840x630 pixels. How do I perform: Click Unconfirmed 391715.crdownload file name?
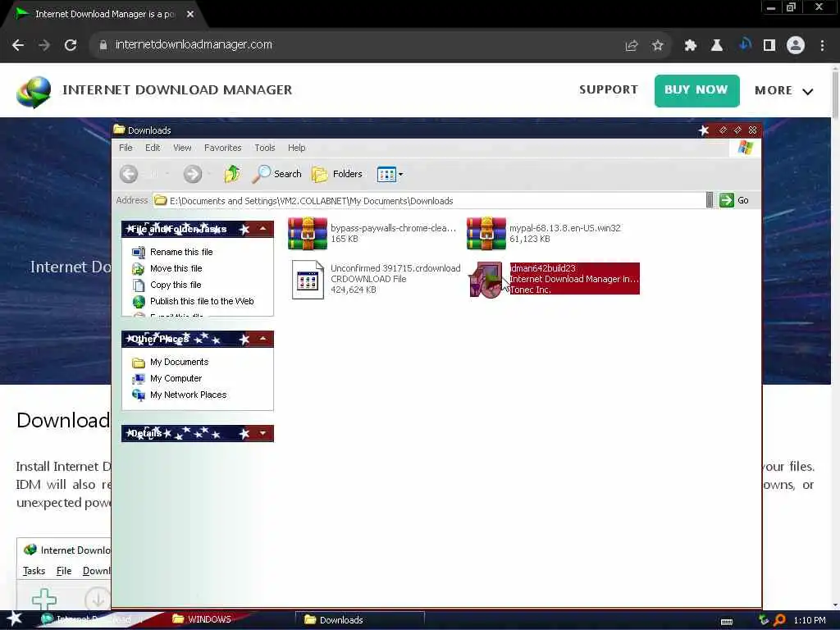(395, 268)
